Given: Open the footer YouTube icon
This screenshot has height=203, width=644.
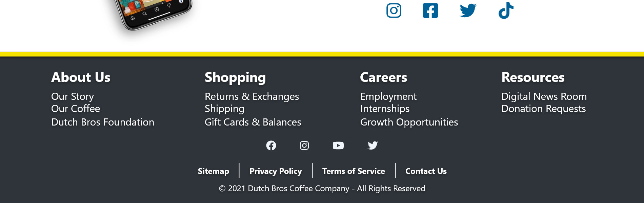Looking at the screenshot, I should pos(338,145).
